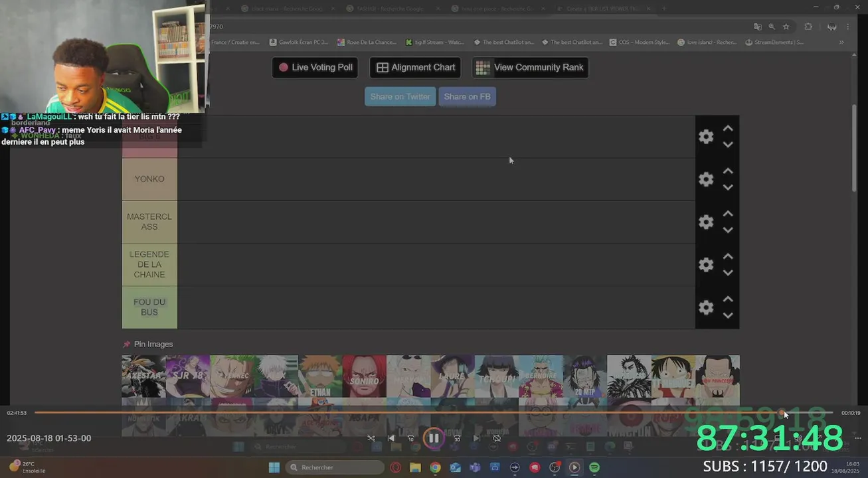Share tier list on FB
The height and width of the screenshot is (478, 868).
(467, 96)
